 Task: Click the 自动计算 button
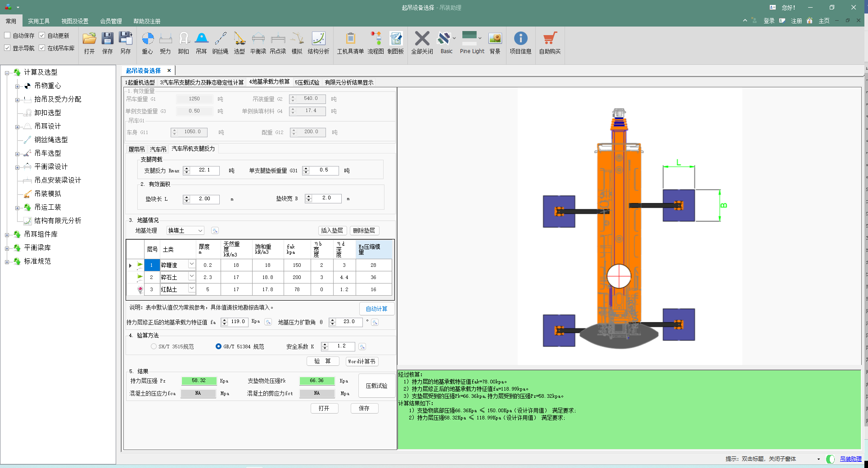376,309
